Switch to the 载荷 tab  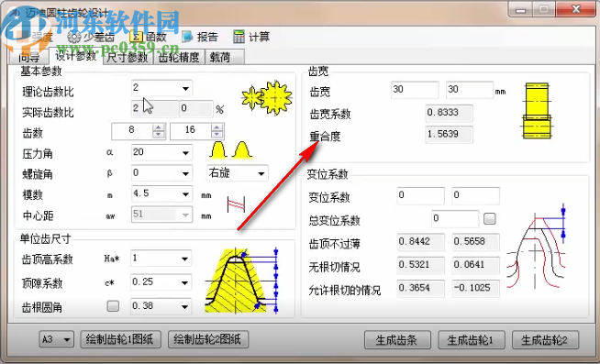point(224,58)
